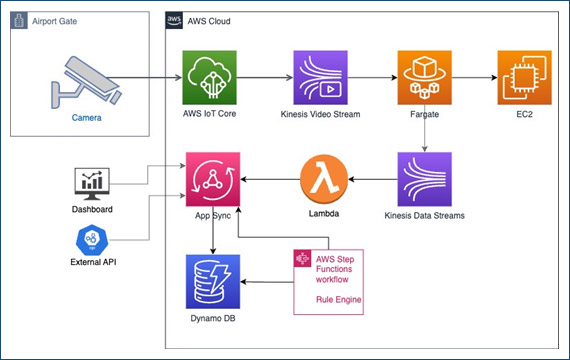Click the blue Camera label
The height and width of the screenshot is (360, 570).
[87, 118]
